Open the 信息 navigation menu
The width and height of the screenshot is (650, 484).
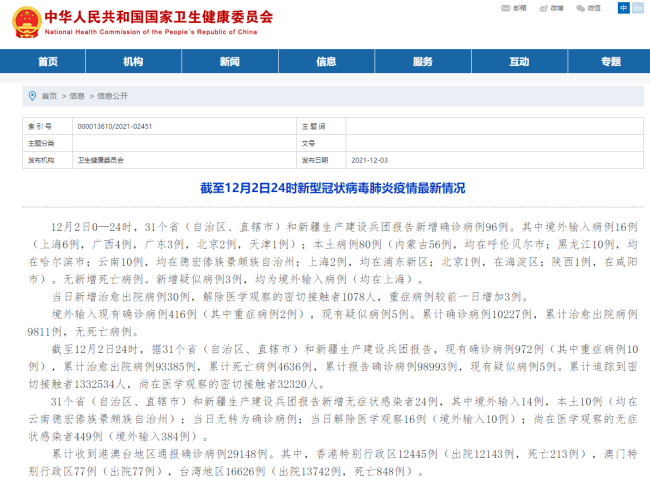coord(326,61)
